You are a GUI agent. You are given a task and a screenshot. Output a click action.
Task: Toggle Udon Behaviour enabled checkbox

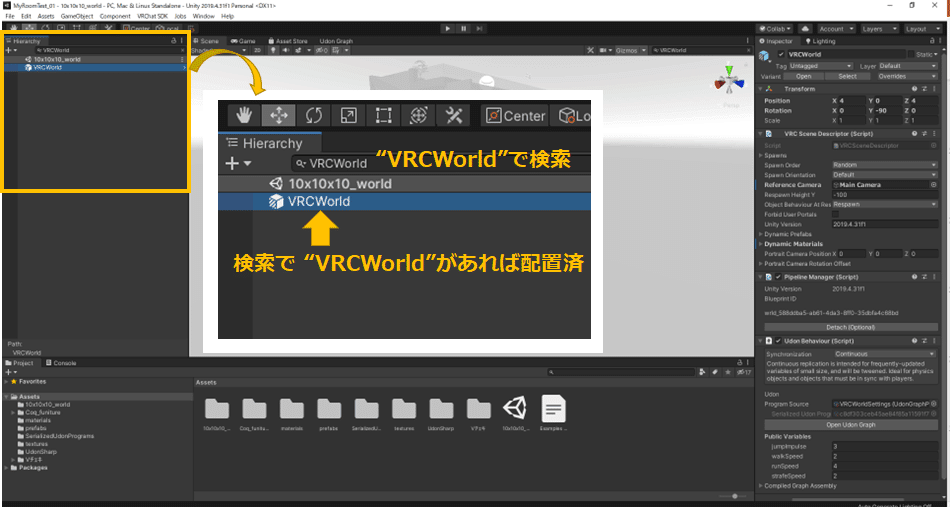778,341
